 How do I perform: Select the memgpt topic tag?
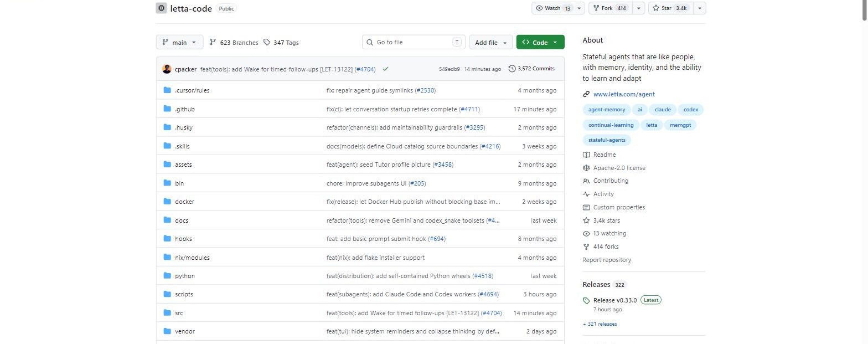tap(680, 125)
